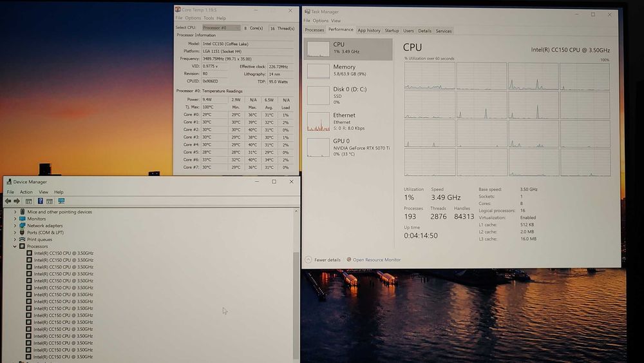644x363 pixels.
Task: Click the Monitors tree item label
Action: 36,219
